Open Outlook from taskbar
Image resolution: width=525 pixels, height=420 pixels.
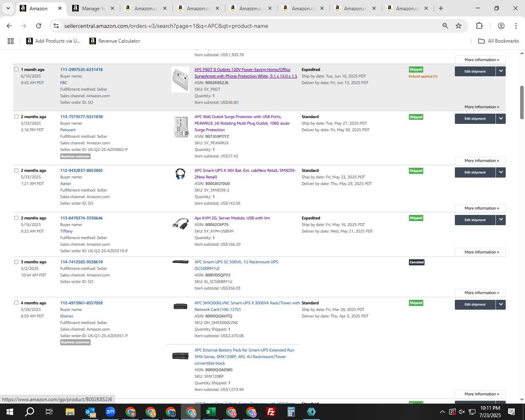[x=90, y=412]
